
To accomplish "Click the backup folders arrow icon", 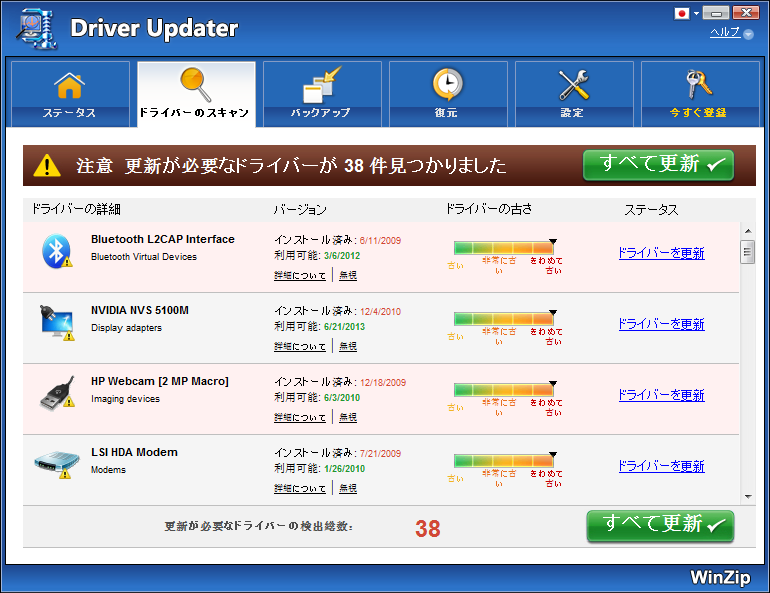I will pyautogui.click(x=322, y=84).
